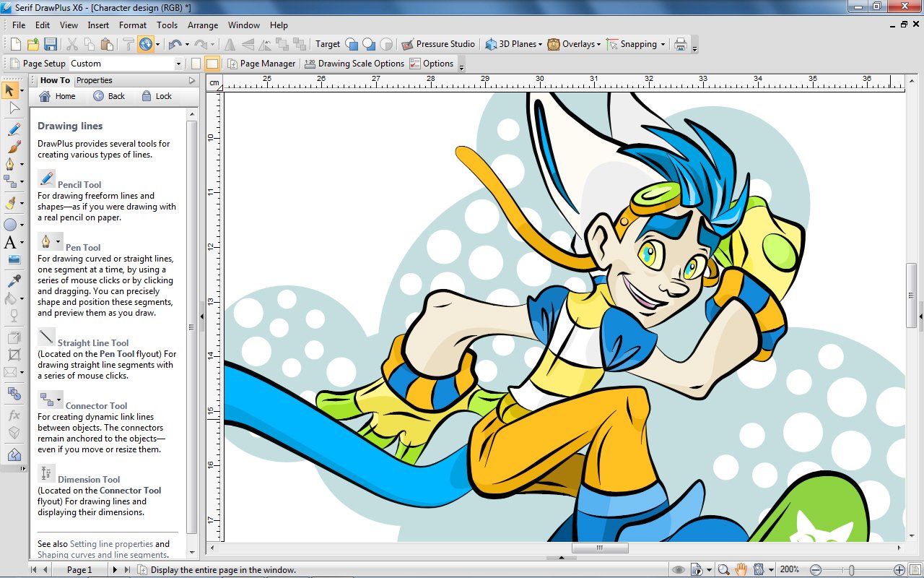Image resolution: width=924 pixels, height=578 pixels.
Task: Choose the Pen tool
Action: pyautogui.click(x=10, y=164)
